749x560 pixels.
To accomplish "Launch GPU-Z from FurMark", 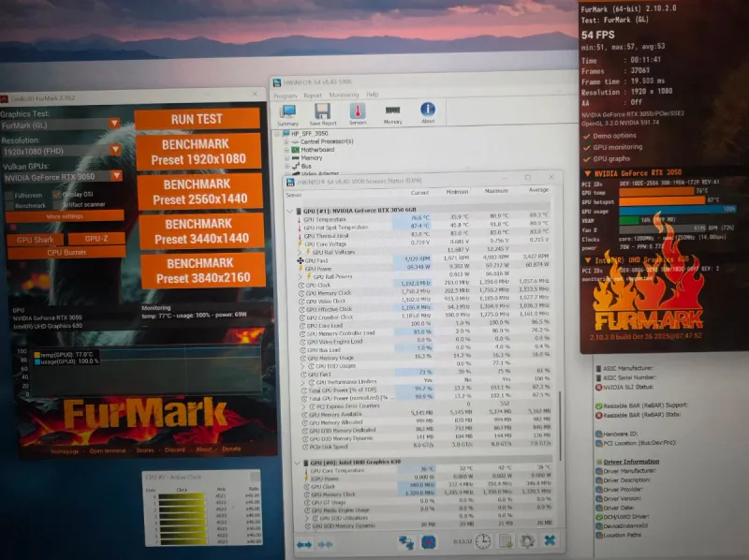I will coord(96,239).
